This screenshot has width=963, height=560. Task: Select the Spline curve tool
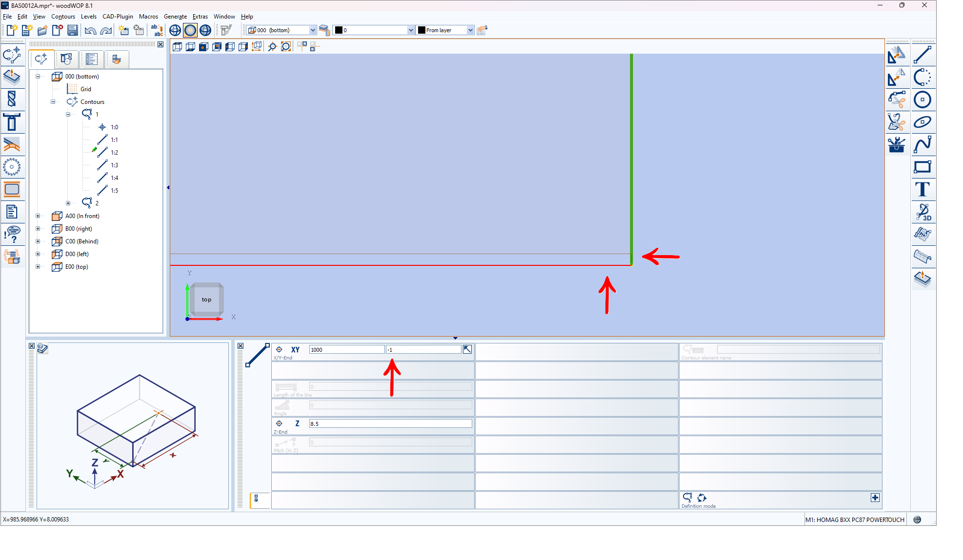click(x=922, y=144)
